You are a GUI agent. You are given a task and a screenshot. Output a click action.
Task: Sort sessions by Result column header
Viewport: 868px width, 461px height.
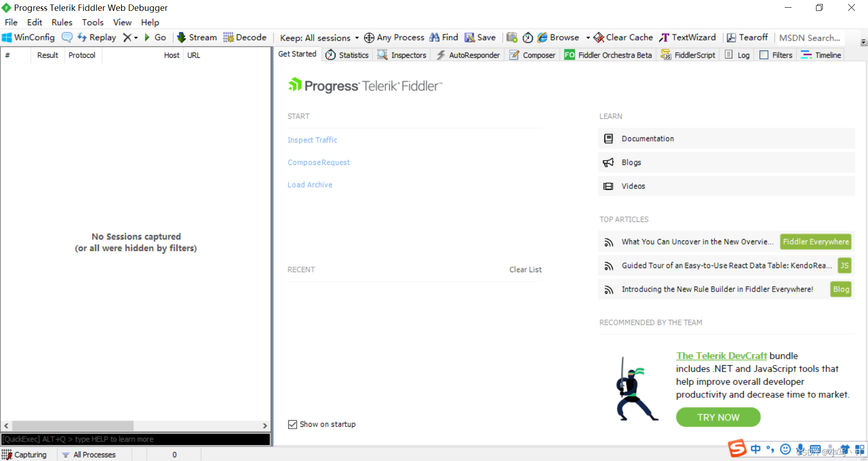[47, 55]
